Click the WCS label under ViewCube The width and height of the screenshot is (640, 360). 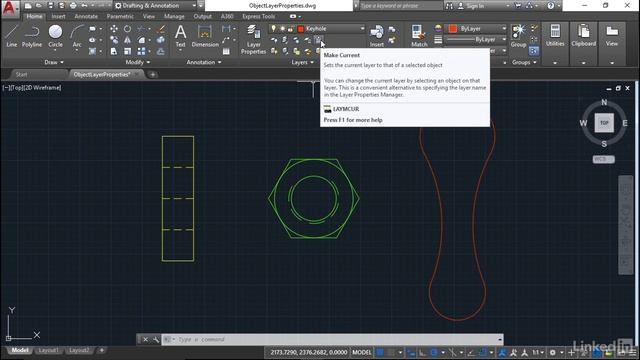603,159
